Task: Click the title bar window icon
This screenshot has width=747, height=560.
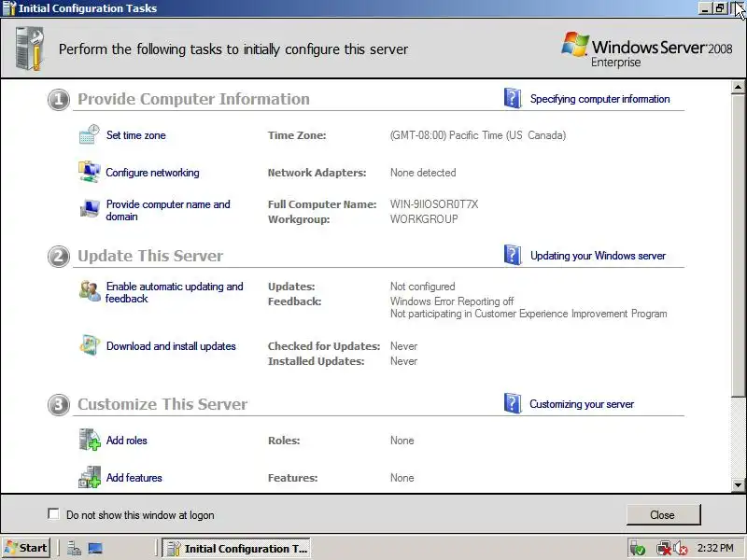Action: pyautogui.click(x=9, y=8)
